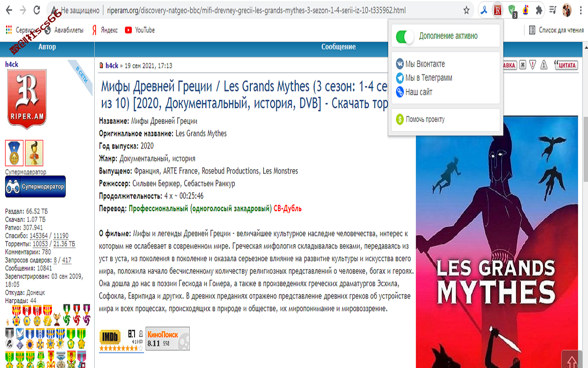Screen dimensions: 588x368
Task: Click the post icon beside 19 сен 2021
Action: tap(102, 65)
